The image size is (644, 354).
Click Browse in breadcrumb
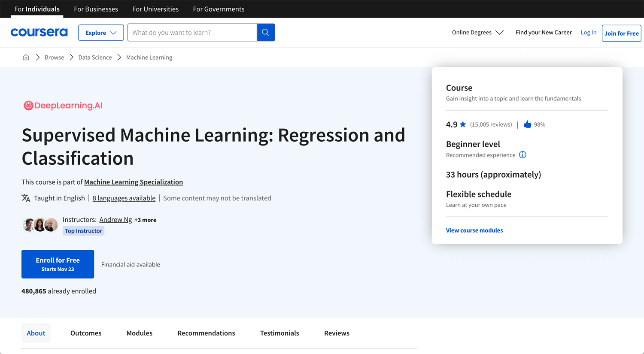click(x=54, y=57)
